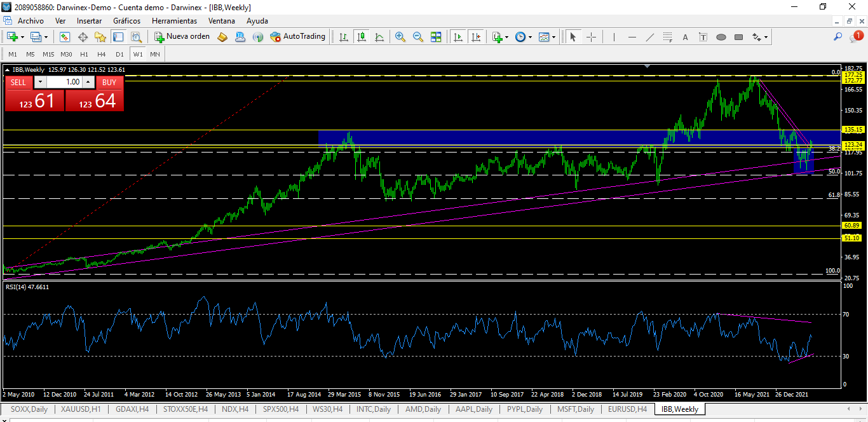Open the search magnifier in toolbar

(837, 37)
